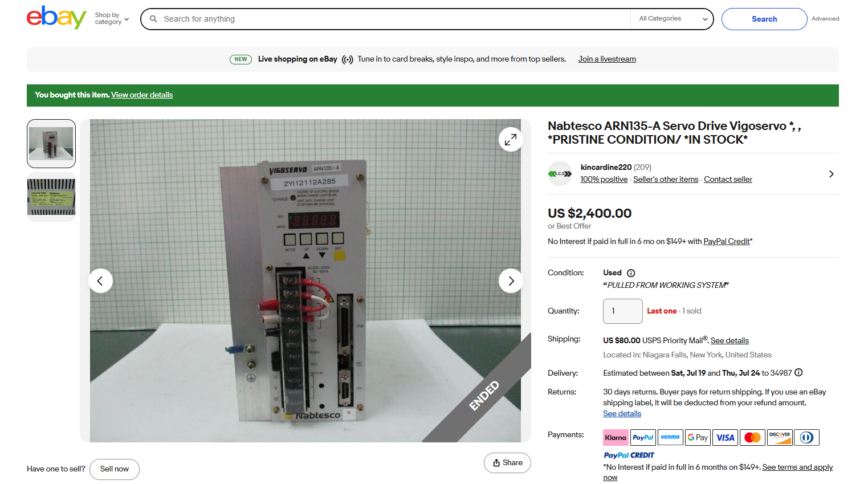The height and width of the screenshot is (484, 868).
Task: Click the Quantity input box
Action: tap(622, 311)
